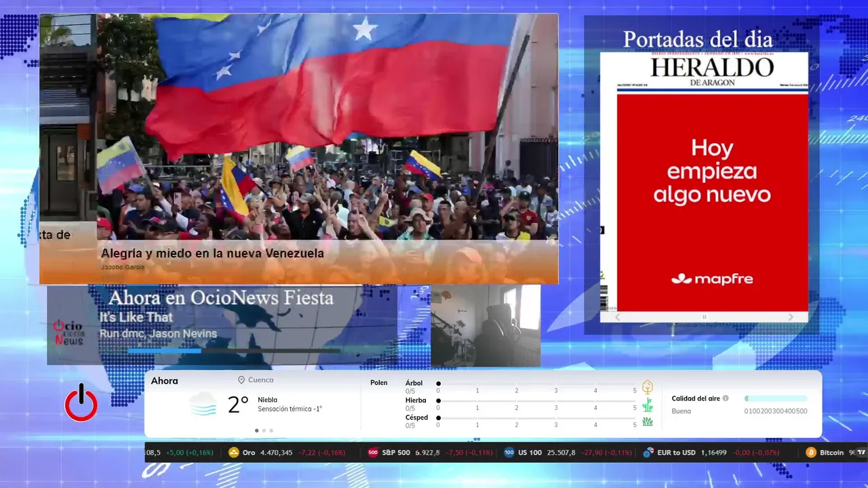Open the Calidad del aire info icon
Viewport: 868px width, 488px height.
click(726, 399)
